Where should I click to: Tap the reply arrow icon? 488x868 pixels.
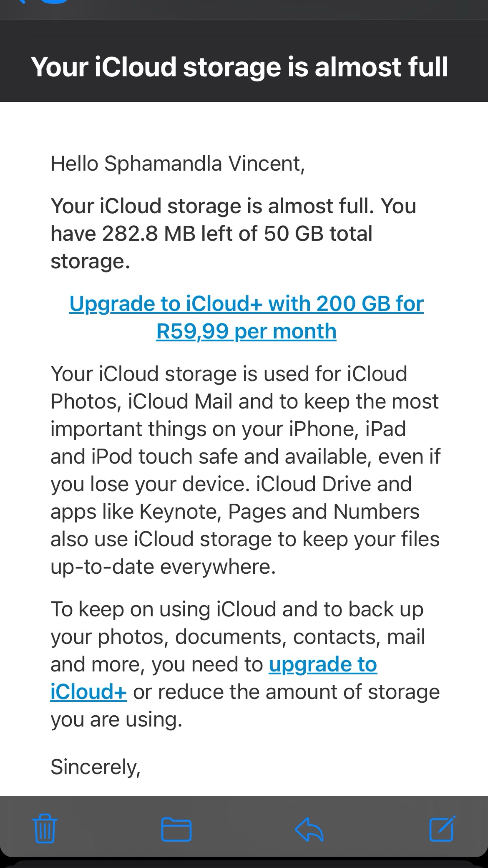tap(309, 829)
